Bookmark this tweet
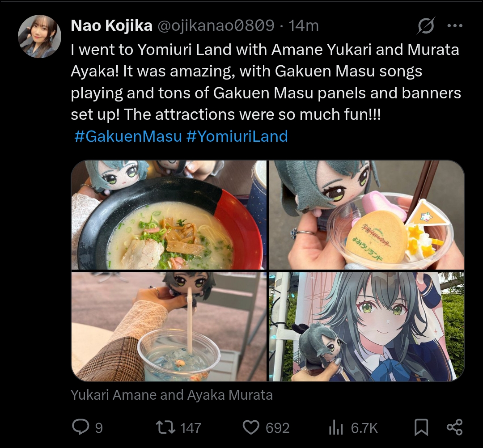This screenshot has width=483, height=448. pos(421,427)
